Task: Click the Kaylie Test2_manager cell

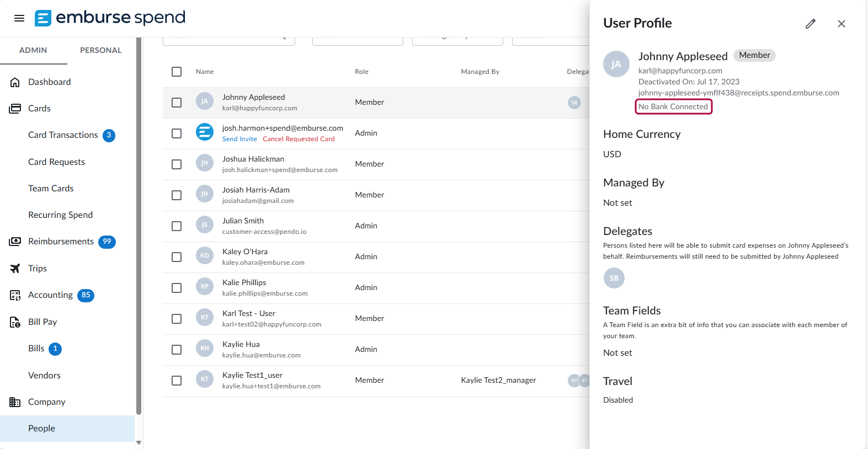Action: point(498,380)
